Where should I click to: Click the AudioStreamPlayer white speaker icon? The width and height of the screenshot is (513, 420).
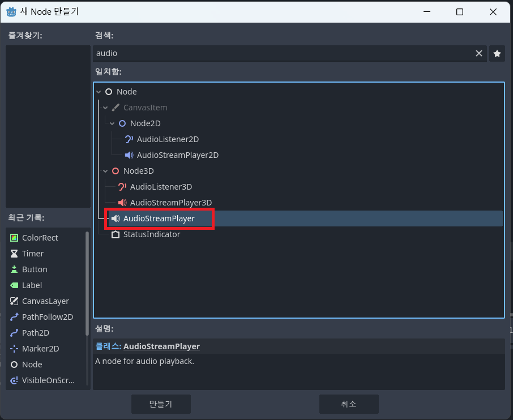click(x=115, y=218)
